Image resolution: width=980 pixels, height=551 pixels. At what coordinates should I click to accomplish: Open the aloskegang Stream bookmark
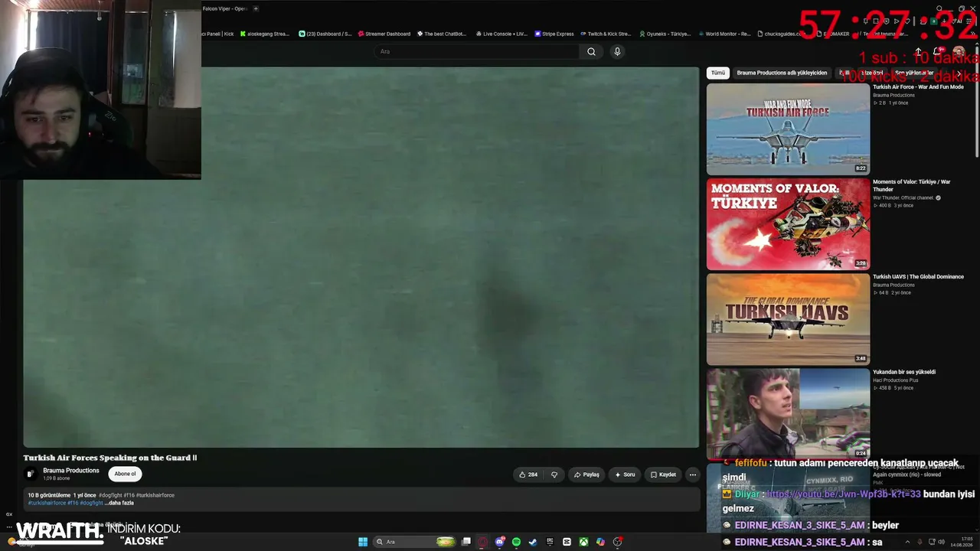[264, 34]
